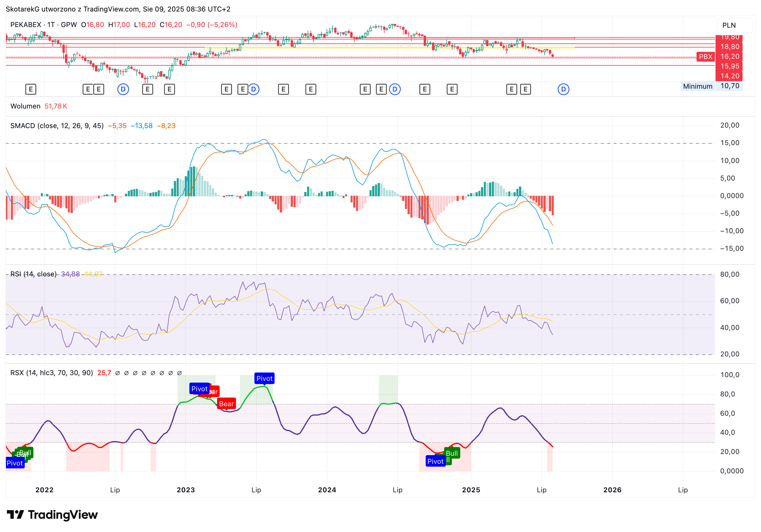Click the green Bull label near late 2024
Image resolution: width=761 pixels, height=532 pixels.
[x=452, y=453]
